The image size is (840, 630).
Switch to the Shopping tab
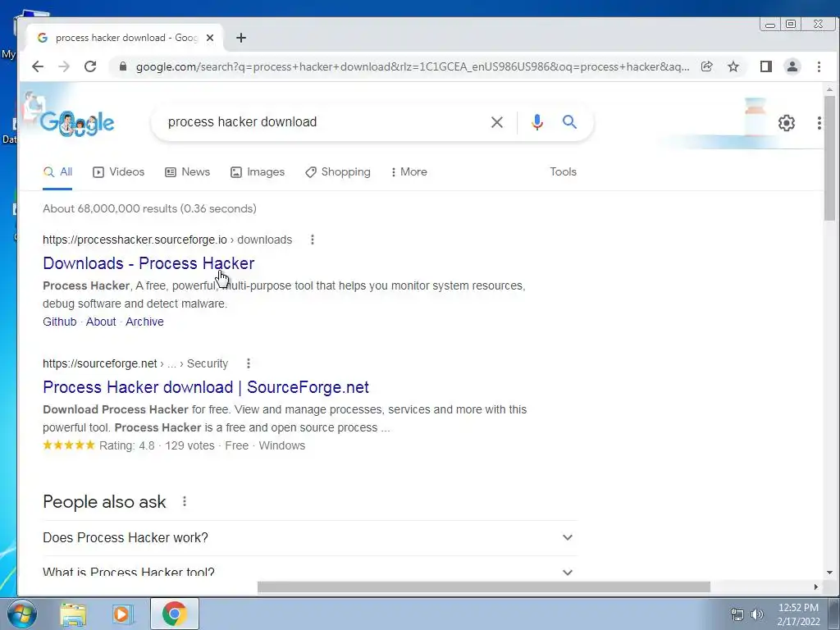click(338, 172)
